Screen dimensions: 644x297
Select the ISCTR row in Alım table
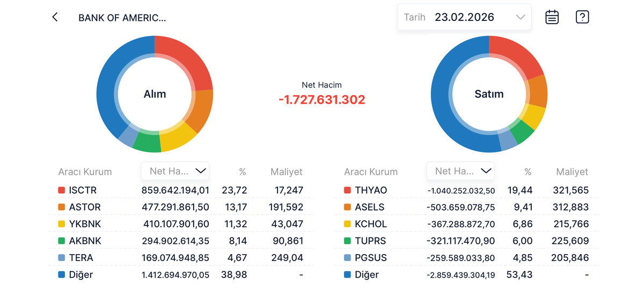(x=180, y=190)
